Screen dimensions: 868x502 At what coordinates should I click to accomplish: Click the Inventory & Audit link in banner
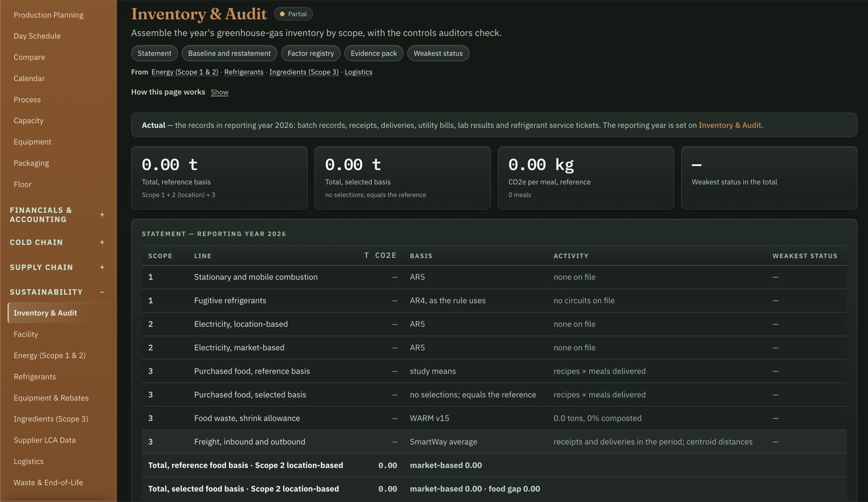pos(730,125)
